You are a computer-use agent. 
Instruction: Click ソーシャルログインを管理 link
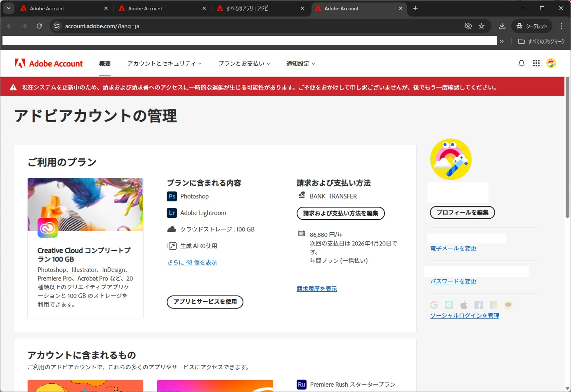(x=465, y=316)
